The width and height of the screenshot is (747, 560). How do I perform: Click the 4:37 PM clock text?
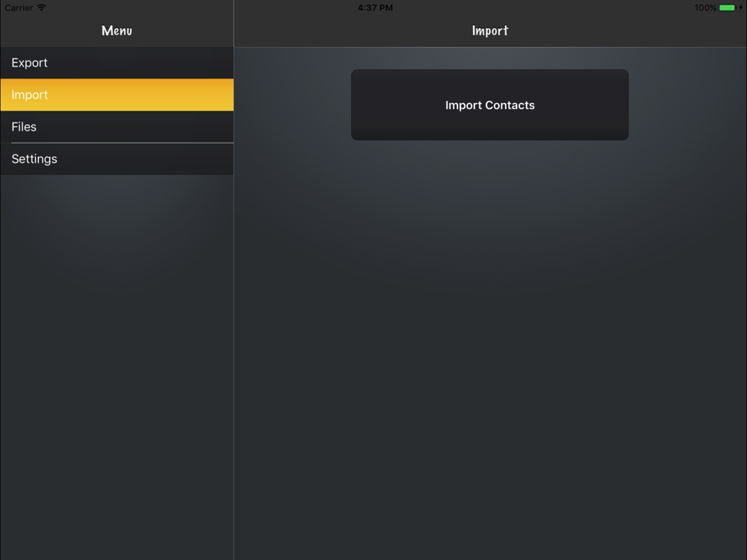click(376, 7)
